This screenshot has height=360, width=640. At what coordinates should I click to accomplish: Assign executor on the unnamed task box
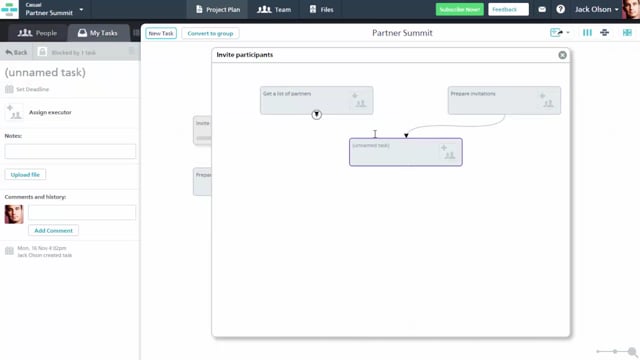[448, 152]
